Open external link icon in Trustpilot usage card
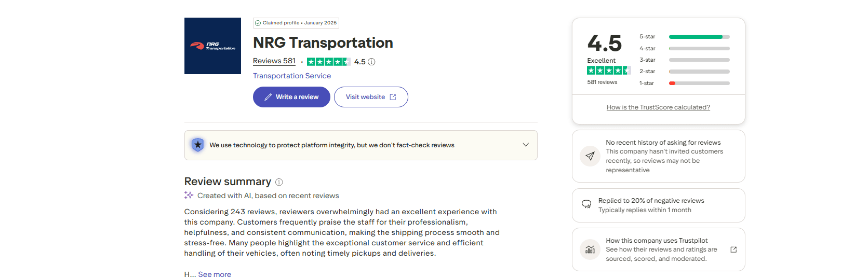Image resolution: width=868 pixels, height=278 pixels. pos(733,249)
